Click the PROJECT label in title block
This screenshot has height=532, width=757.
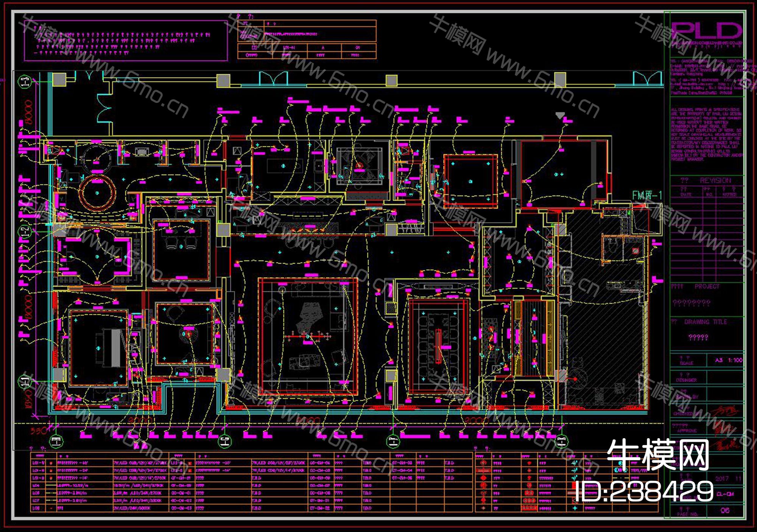[x=707, y=286]
